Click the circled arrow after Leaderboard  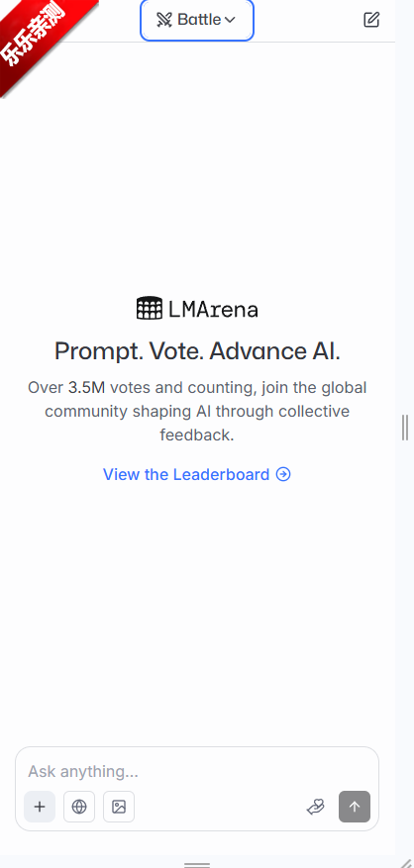[283, 474]
